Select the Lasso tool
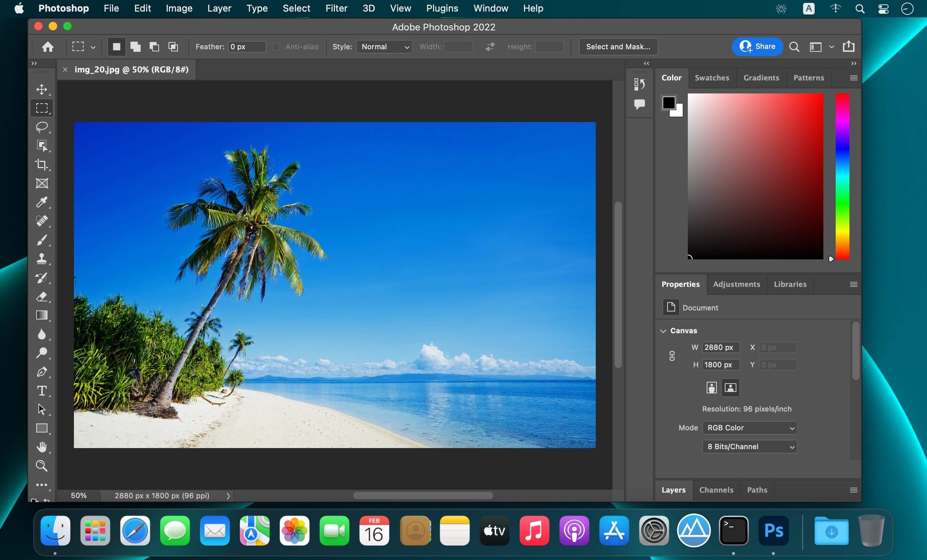Viewport: 927px width, 560px height. tap(41, 126)
